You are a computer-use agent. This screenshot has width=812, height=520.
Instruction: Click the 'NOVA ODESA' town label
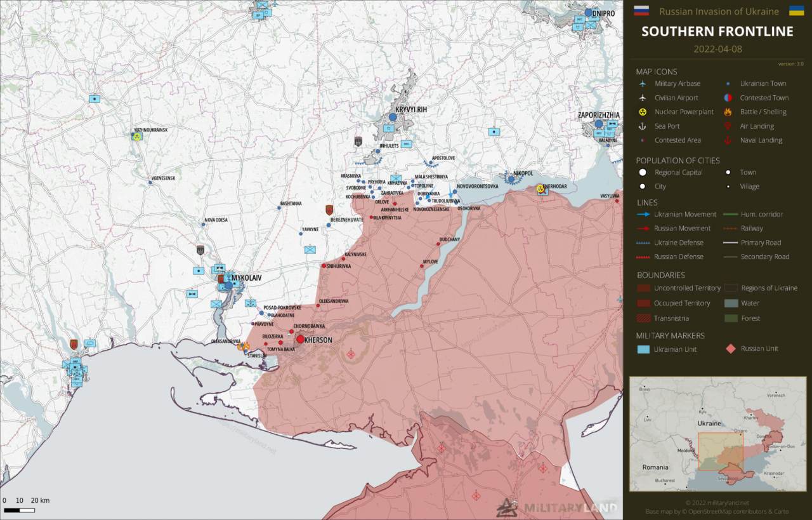[x=216, y=220]
